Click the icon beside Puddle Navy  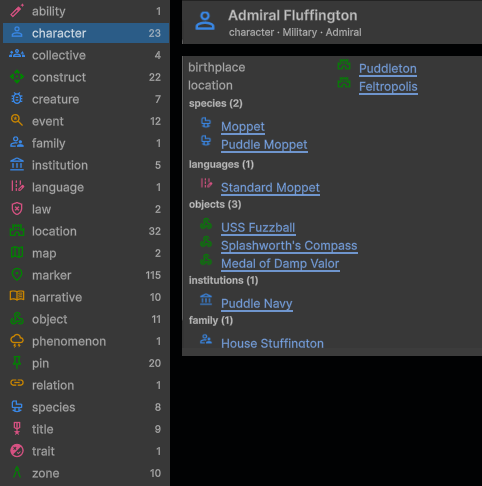pyautogui.click(x=206, y=299)
